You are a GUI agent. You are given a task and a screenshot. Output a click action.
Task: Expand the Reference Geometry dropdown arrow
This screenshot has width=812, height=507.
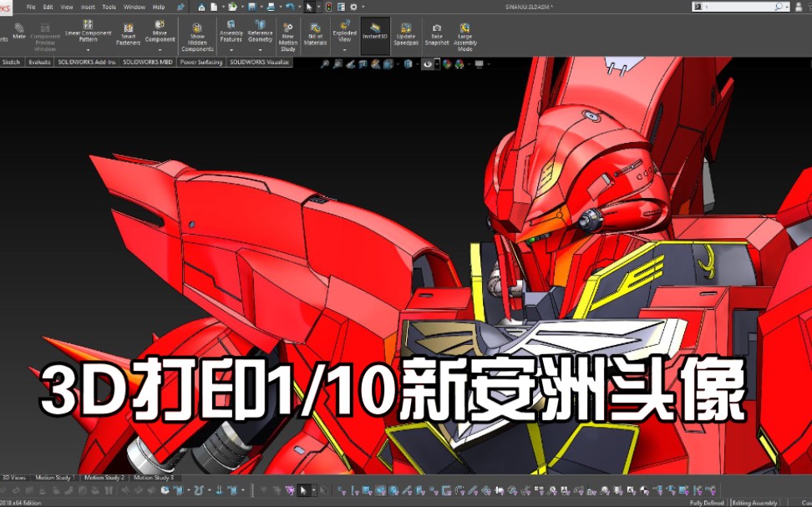pyautogui.click(x=260, y=50)
